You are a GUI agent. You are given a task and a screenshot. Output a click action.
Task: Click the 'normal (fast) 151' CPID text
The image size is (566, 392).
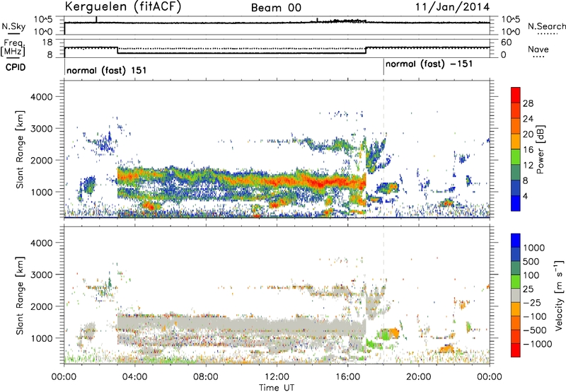(x=107, y=70)
